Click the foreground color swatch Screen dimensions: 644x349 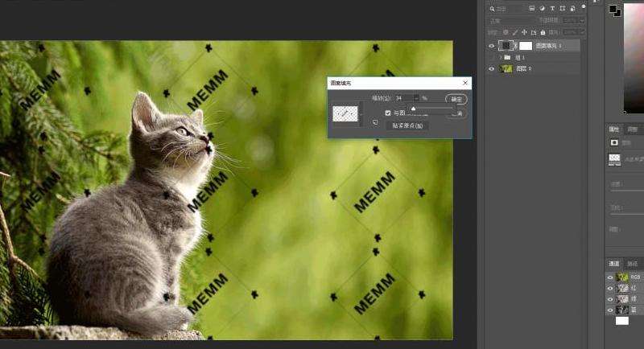(613, 8)
